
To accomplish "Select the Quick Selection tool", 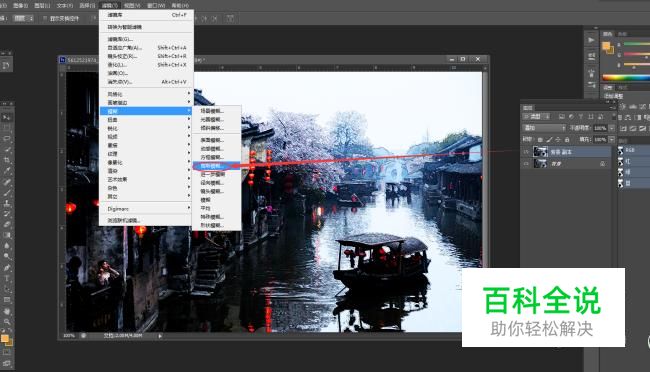I will (x=7, y=149).
